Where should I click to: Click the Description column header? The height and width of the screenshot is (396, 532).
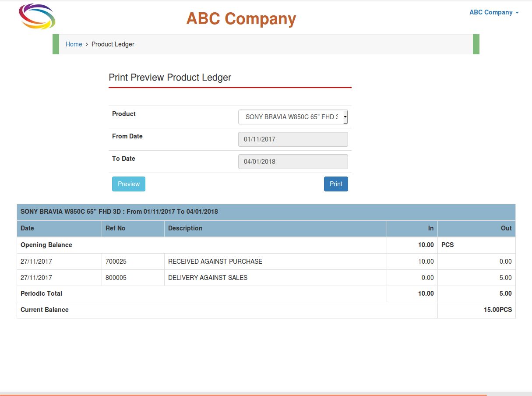[x=185, y=228]
